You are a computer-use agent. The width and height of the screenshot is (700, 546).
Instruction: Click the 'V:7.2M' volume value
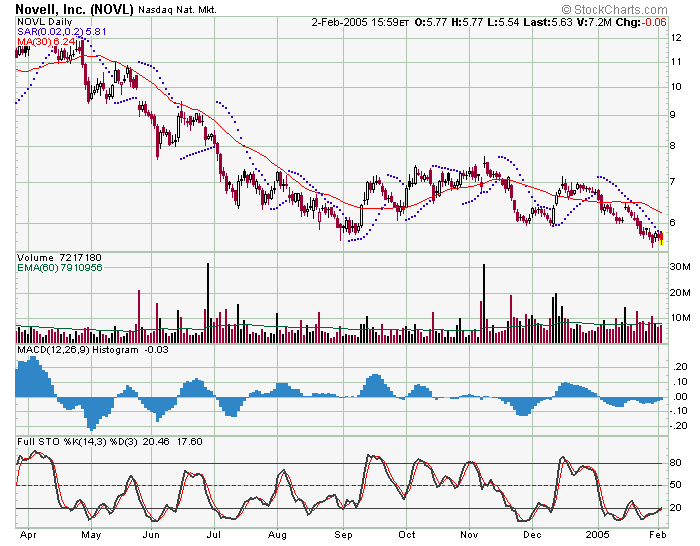click(x=594, y=22)
